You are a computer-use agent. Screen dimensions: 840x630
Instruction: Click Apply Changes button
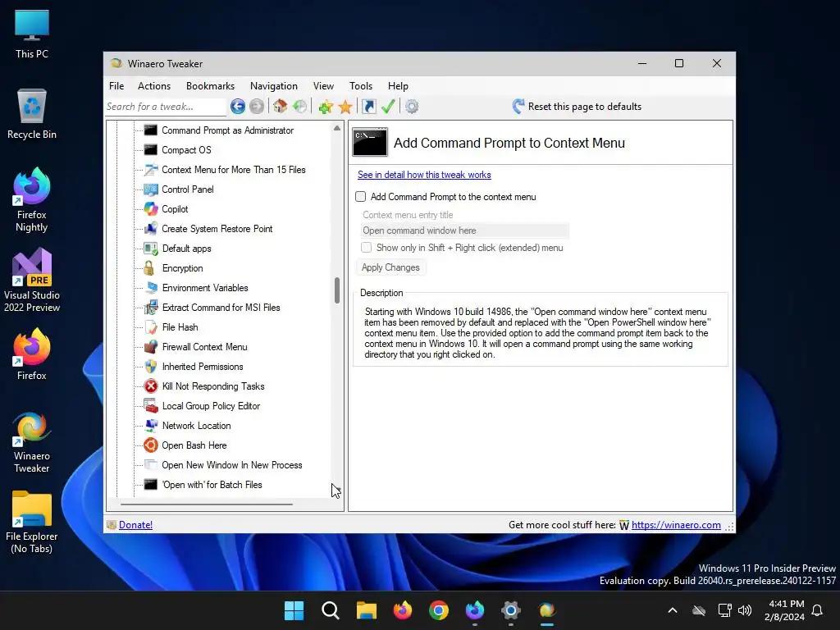pyautogui.click(x=390, y=267)
